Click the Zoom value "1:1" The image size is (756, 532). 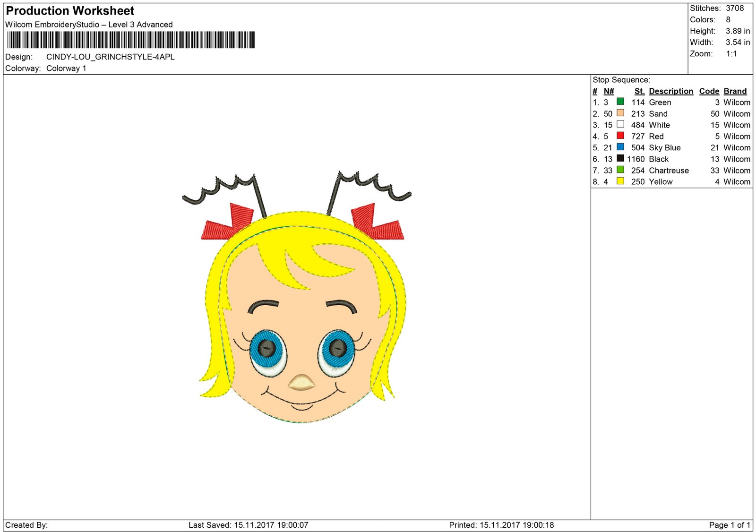pyautogui.click(x=731, y=54)
